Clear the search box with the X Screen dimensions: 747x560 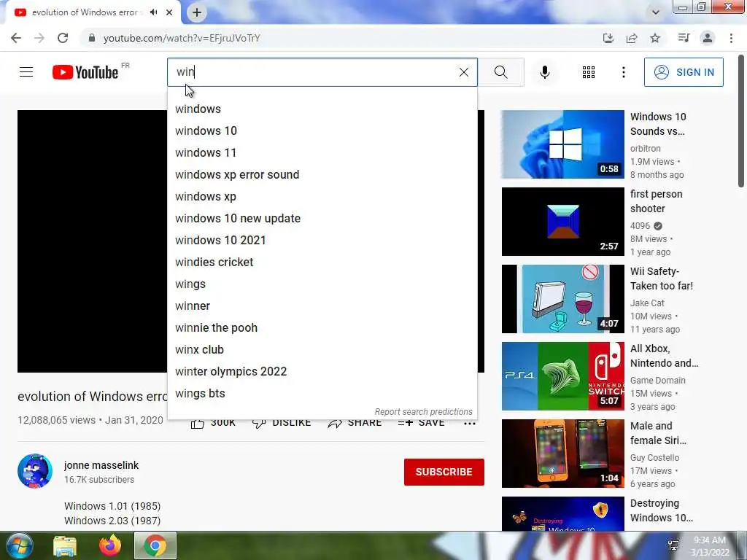click(463, 72)
